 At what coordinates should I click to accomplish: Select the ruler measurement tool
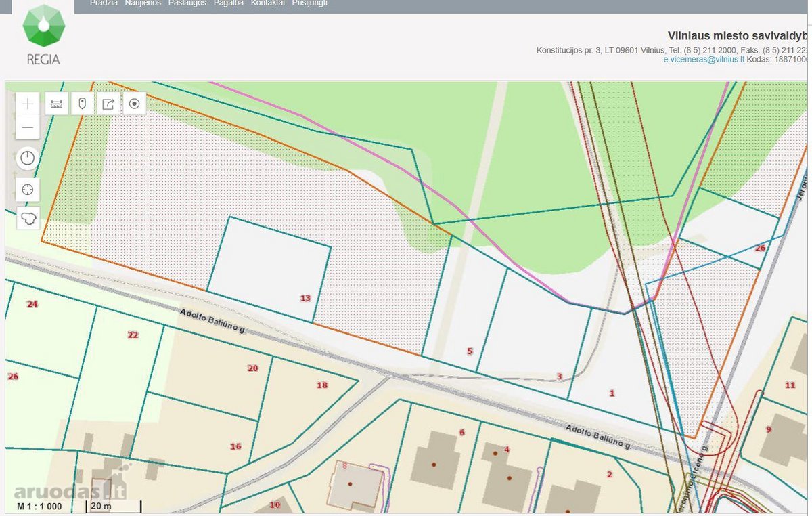[x=57, y=104]
